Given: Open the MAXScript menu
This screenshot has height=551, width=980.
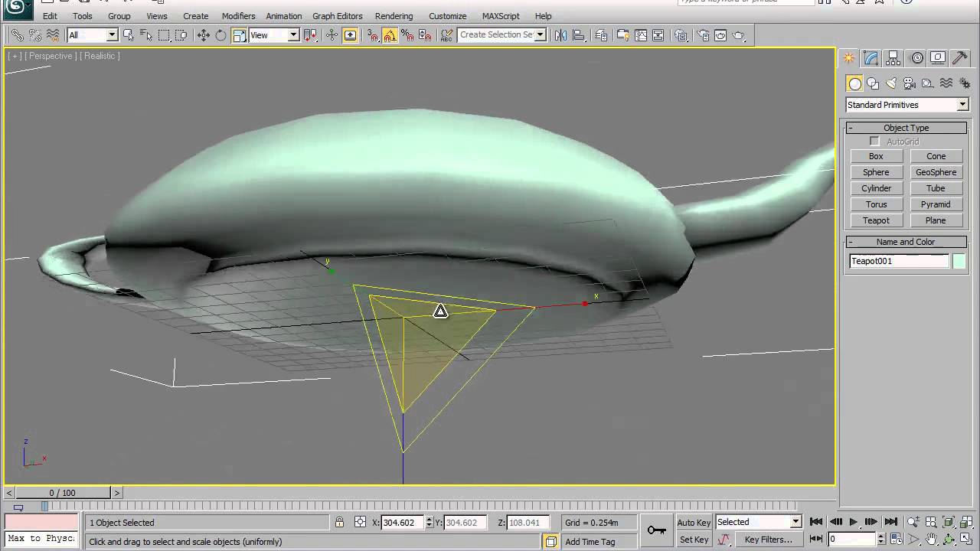Looking at the screenshot, I should [501, 16].
